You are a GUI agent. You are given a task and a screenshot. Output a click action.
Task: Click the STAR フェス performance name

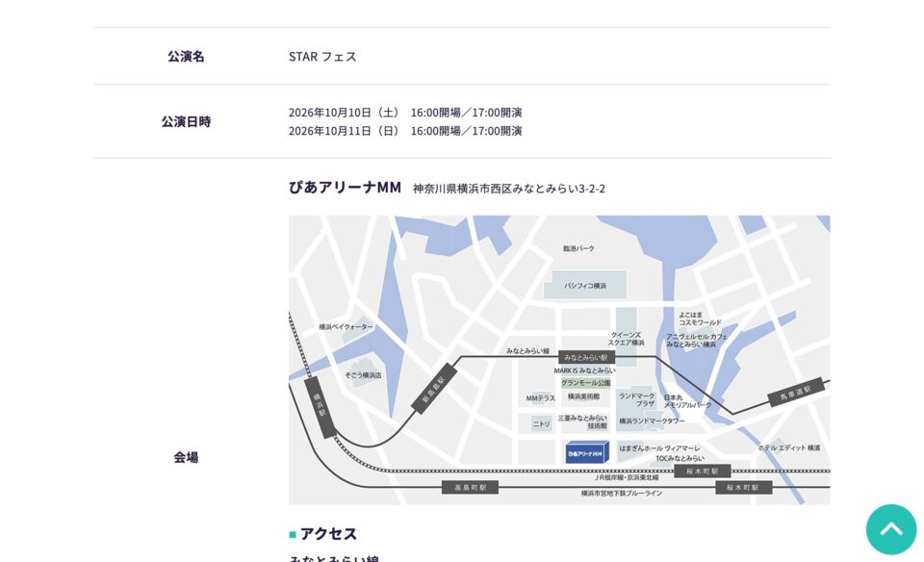322,57
